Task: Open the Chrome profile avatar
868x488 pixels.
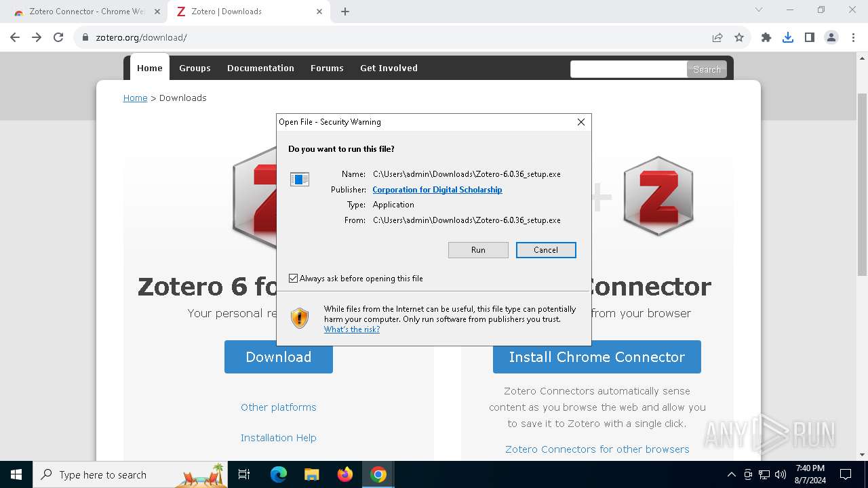Action: (831, 37)
